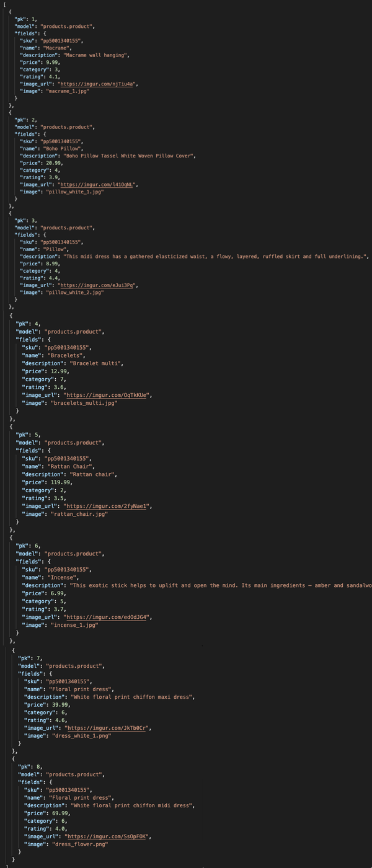Click the "pk": 8 line
Screen dimensions: 372x868
tap(30, 766)
